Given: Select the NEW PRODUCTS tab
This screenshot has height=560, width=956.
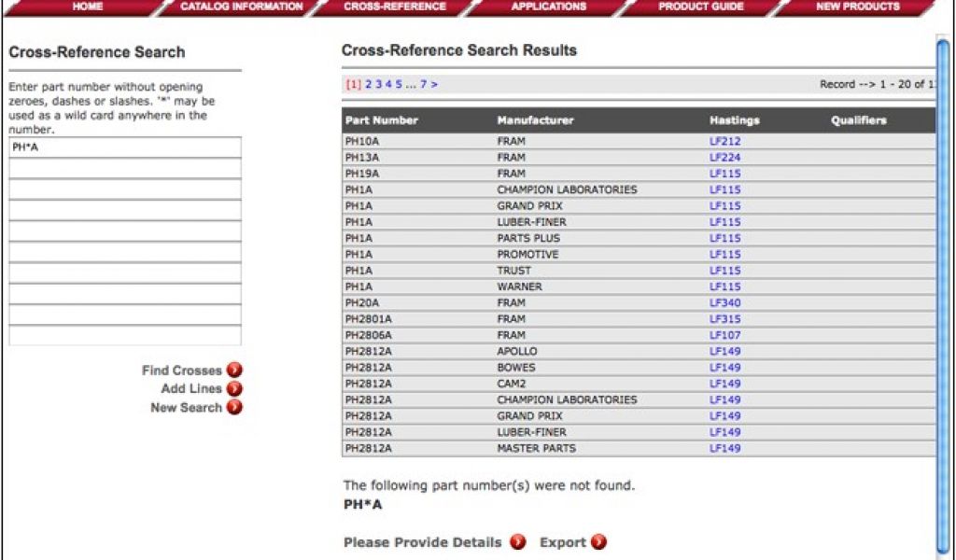Looking at the screenshot, I should click(x=857, y=7).
